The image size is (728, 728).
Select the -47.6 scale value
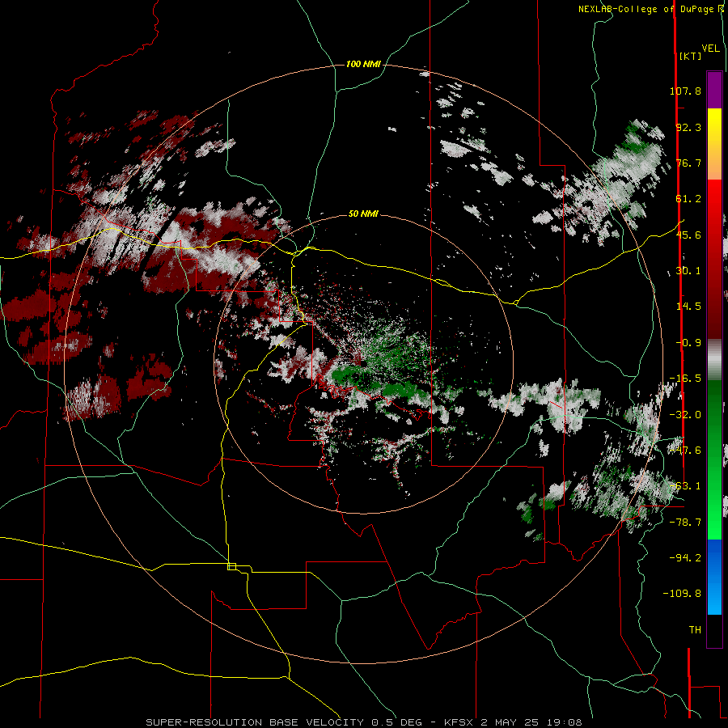coord(685,451)
